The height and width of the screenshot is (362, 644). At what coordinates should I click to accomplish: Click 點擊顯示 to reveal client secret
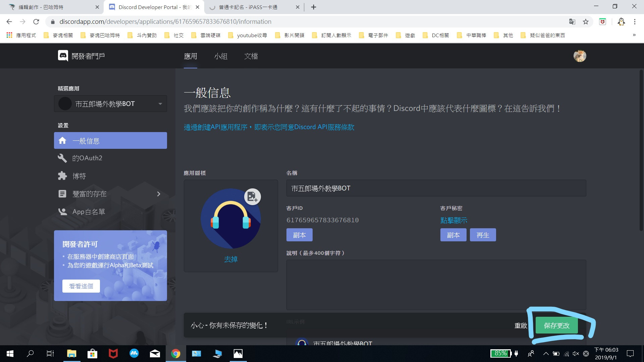pyautogui.click(x=453, y=220)
